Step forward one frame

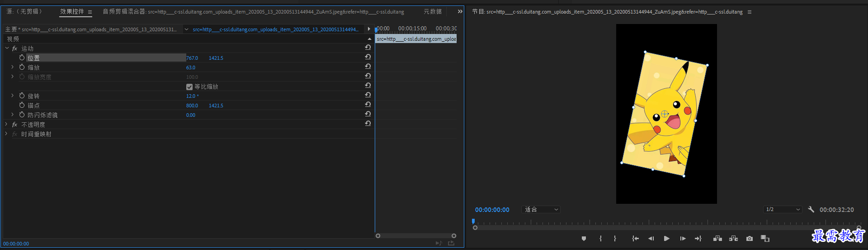pos(683,239)
